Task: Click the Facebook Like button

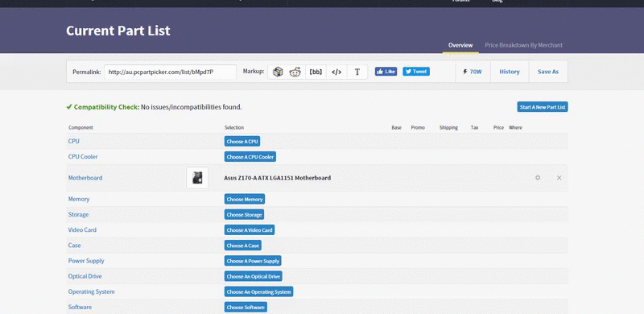Action: pos(386,72)
